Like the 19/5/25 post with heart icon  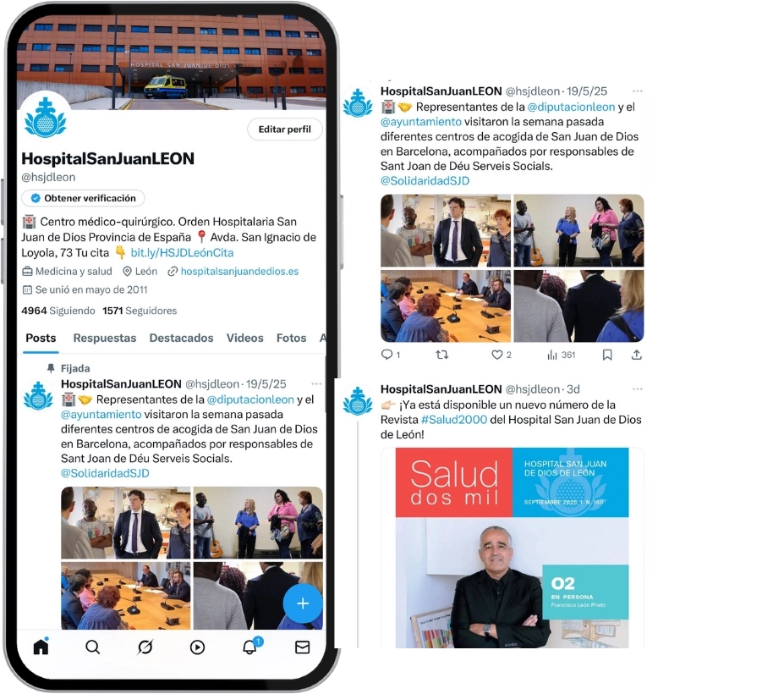tap(501, 355)
